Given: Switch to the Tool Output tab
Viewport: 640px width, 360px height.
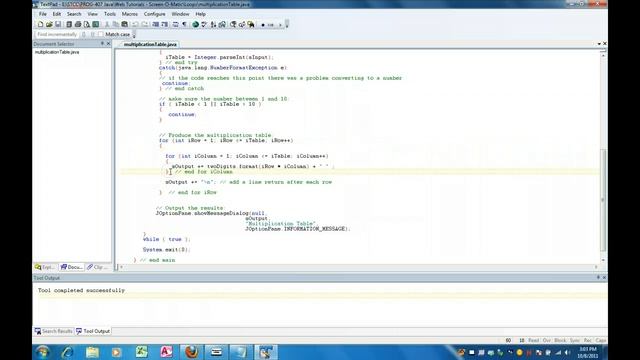Looking at the screenshot, I should tap(93, 331).
